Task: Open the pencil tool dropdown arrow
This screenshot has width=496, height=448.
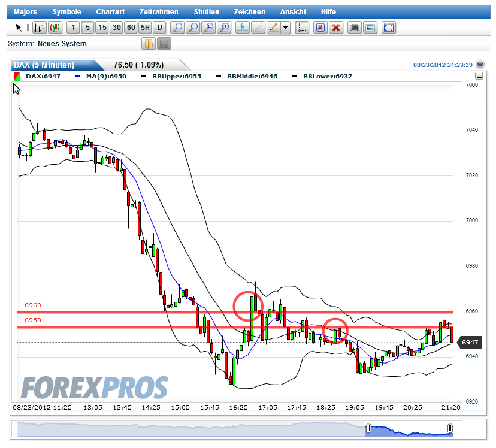Action: coord(286,28)
